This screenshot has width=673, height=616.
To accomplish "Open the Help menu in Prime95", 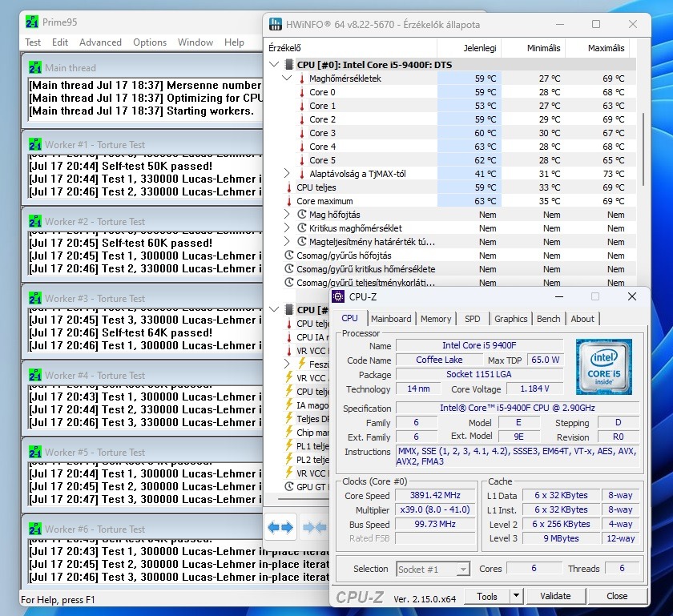I will [234, 42].
